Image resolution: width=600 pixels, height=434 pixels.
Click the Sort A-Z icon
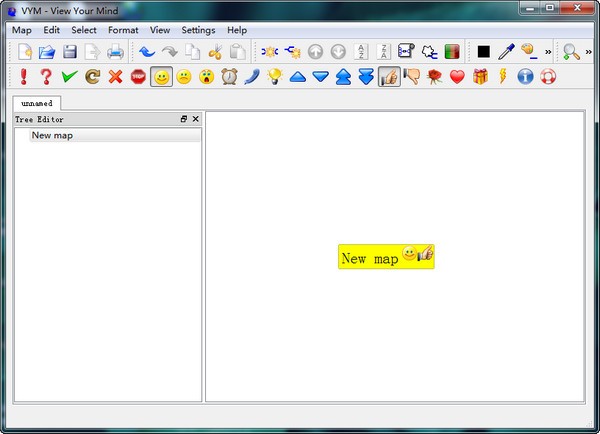[x=362, y=52]
